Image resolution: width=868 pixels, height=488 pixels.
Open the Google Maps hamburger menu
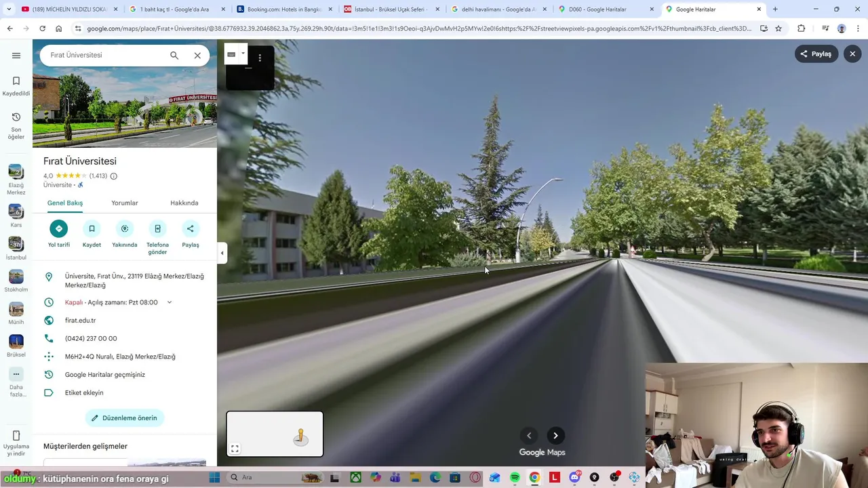[x=16, y=56]
